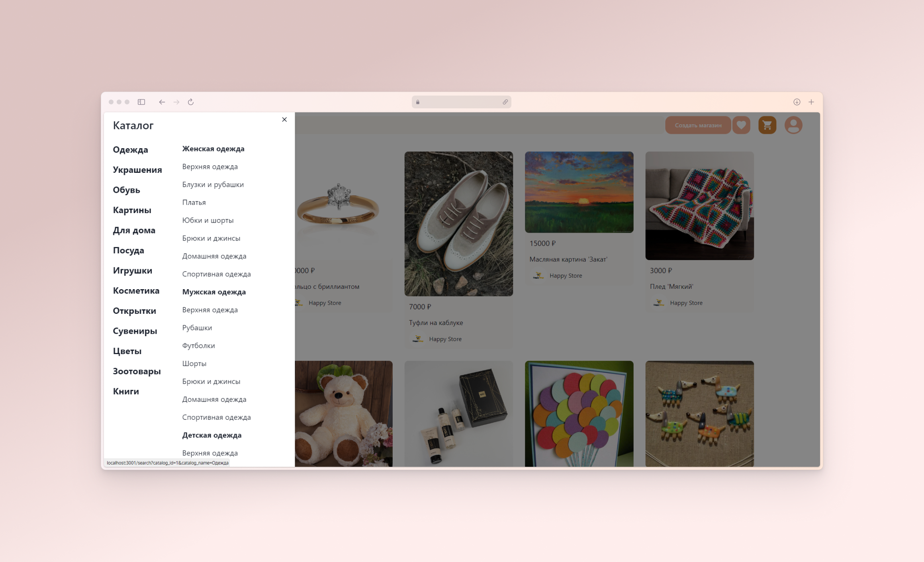Image resolution: width=924 pixels, height=562 pixels.
Task: Open the favorites heart icon
Action: point(741,125)
